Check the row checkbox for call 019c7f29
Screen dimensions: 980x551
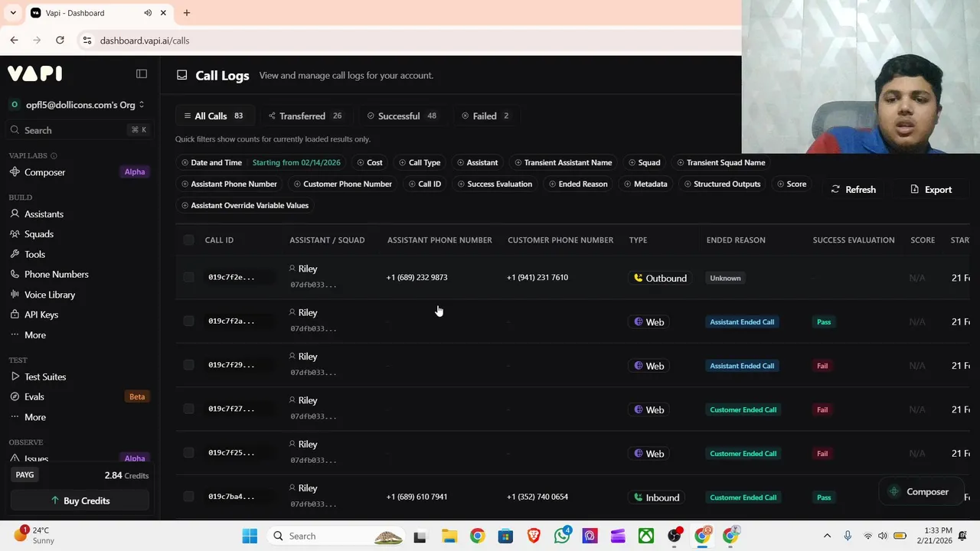click(188, 365)
